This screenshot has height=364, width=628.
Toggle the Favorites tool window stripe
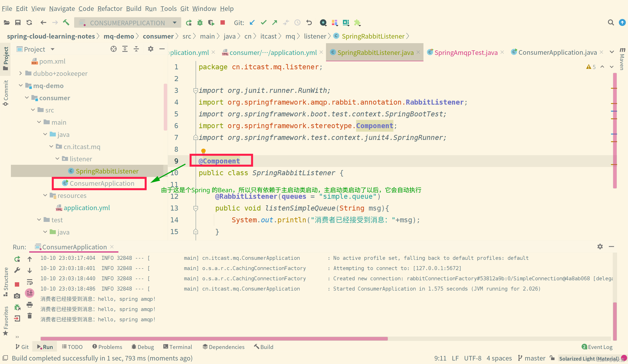click(6, 321)
